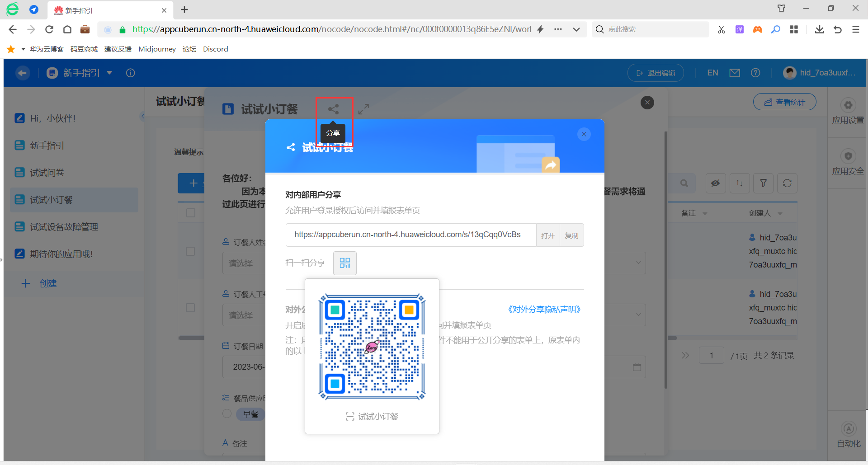Click 创建 to create a new item

(x=39, y=283)
